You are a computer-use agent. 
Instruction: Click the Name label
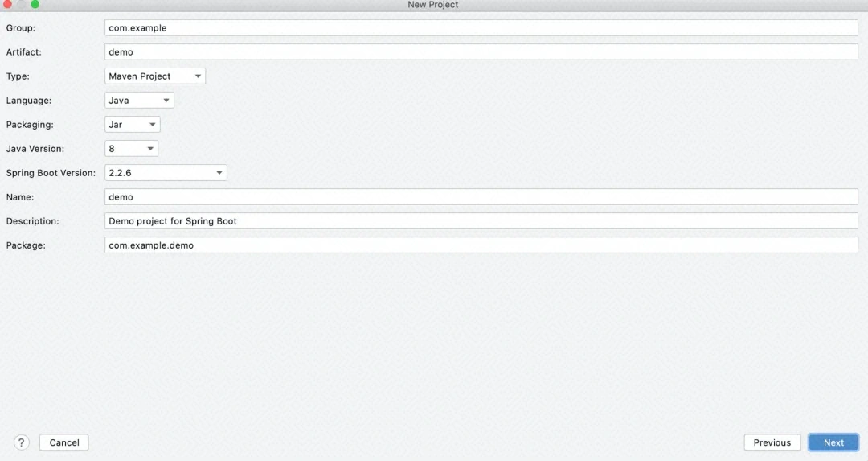(20, 196)
